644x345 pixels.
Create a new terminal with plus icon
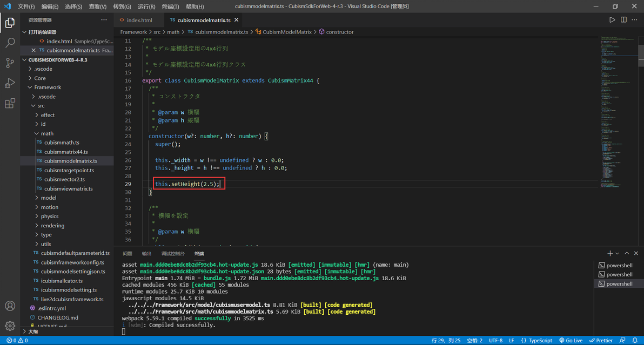tap(610, 254)
